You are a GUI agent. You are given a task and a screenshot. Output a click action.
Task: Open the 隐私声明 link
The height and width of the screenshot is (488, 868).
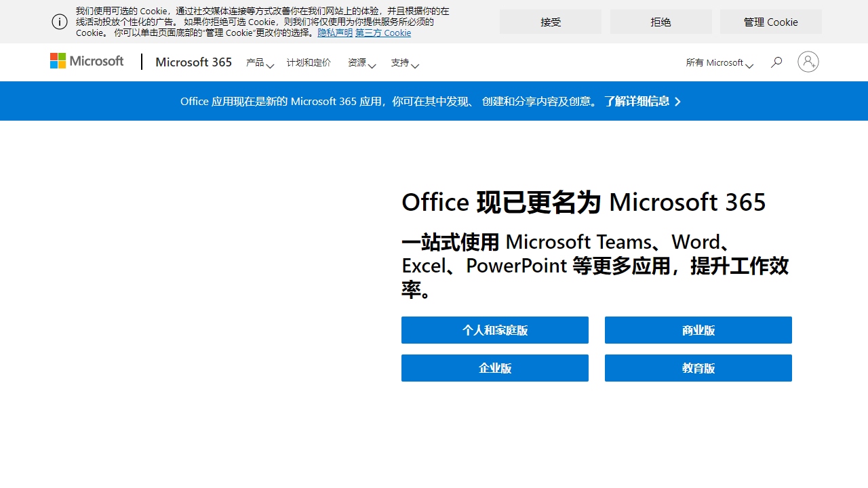click(335, 33)
